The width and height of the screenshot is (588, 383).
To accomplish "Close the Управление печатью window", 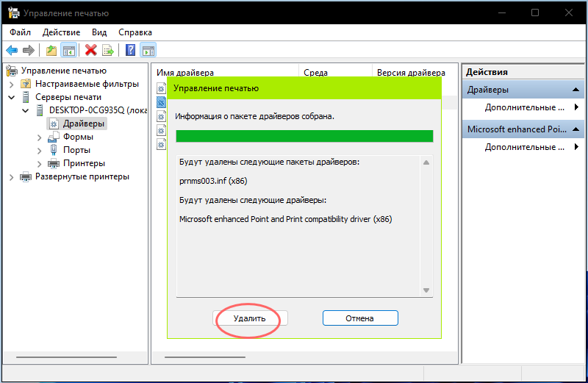I will coord(568,12).
